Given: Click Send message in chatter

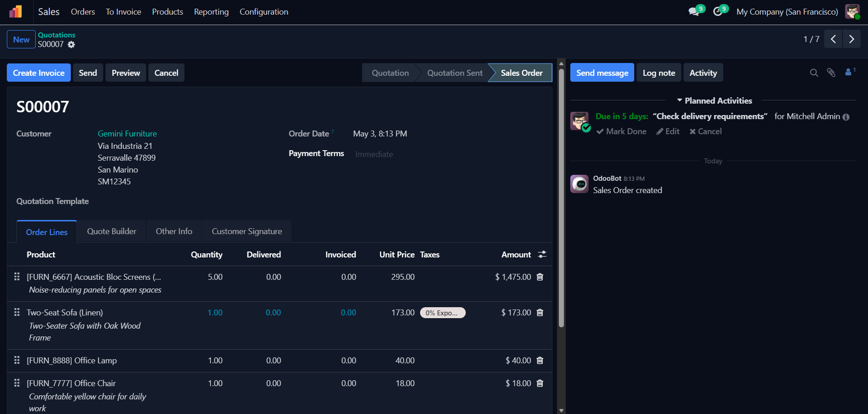Looking at the screenshot, I should 602,73.
